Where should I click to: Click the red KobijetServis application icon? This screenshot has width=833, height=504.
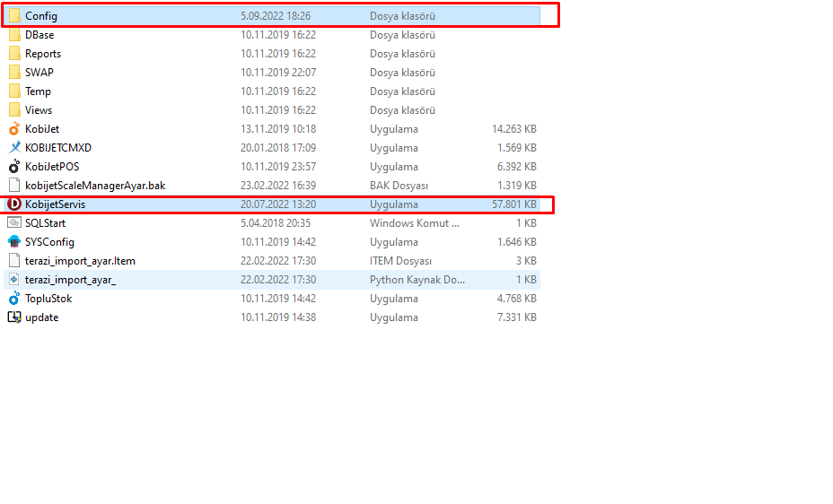tap(14, 204)
